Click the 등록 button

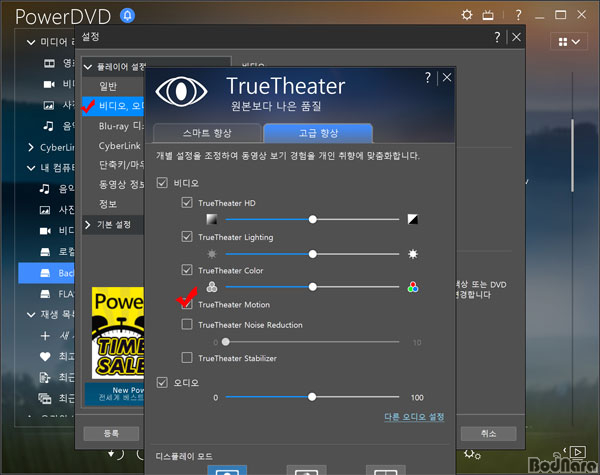click(x=111, y=433)
